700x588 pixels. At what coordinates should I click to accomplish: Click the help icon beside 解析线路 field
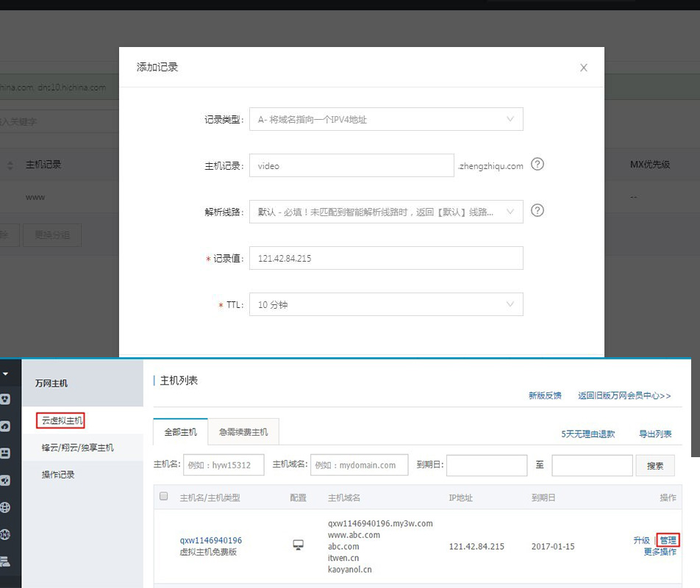tap(537, 211)
